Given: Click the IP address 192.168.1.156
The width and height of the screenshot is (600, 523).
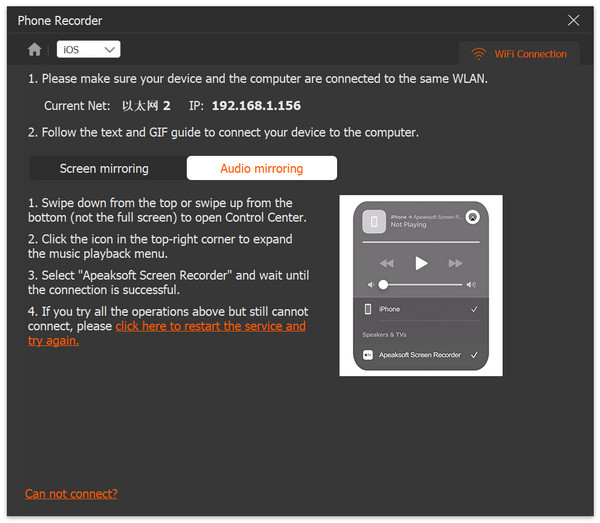Looking at the screenshot, I should pyautogui.click(x=256, y=106).
